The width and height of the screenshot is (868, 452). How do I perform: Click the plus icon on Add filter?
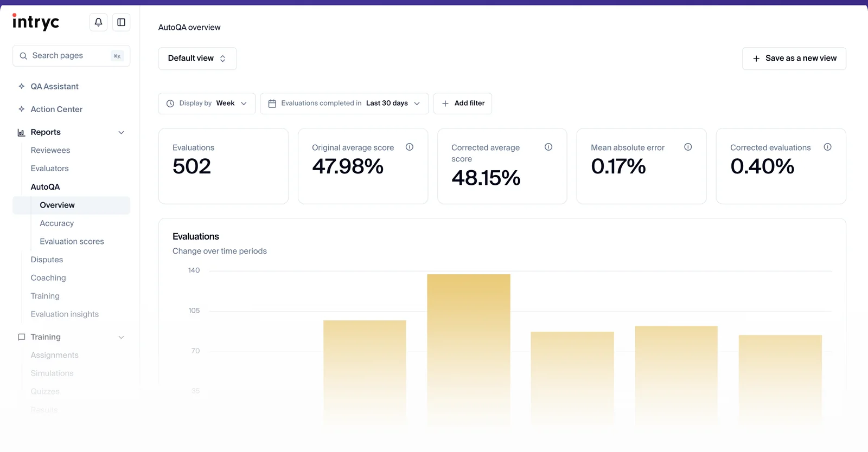[x=445, y=104]
